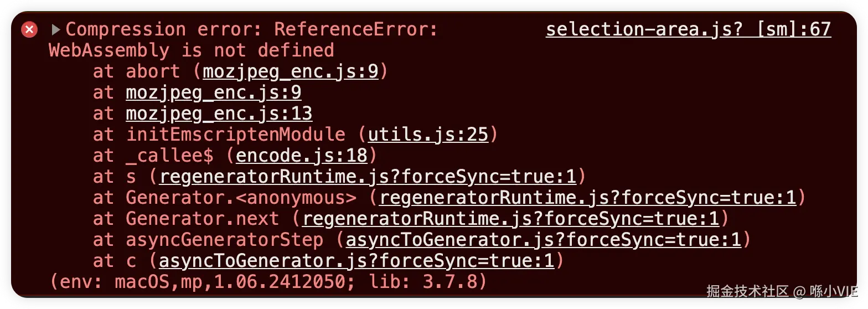Open the selection-area.js source link
The height and width of the screenshot is (309, 868).
pos(688,29)
